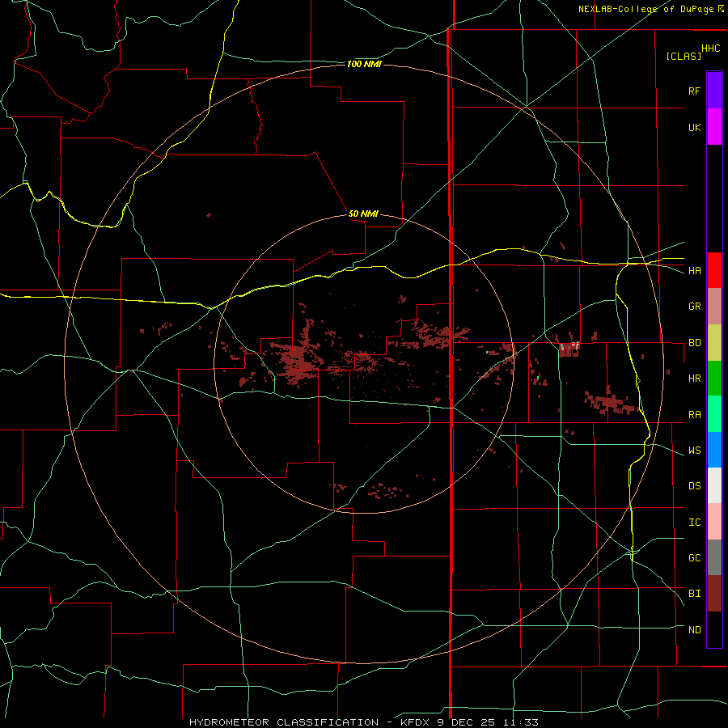Click the '11:33' scan time text
Screen dimensions: 728x728
[522, 722]
